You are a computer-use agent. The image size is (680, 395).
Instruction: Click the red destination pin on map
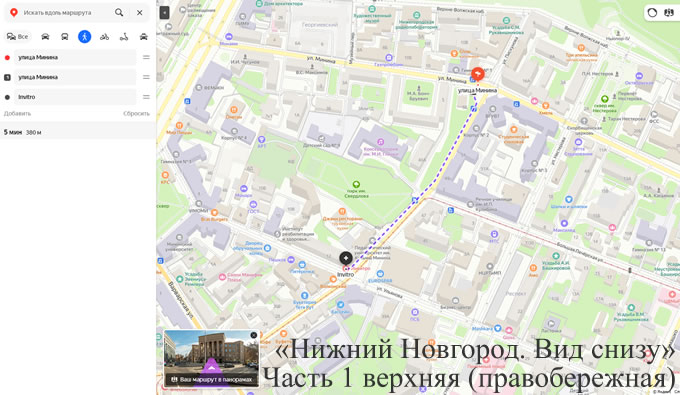[x=477, y=75]
